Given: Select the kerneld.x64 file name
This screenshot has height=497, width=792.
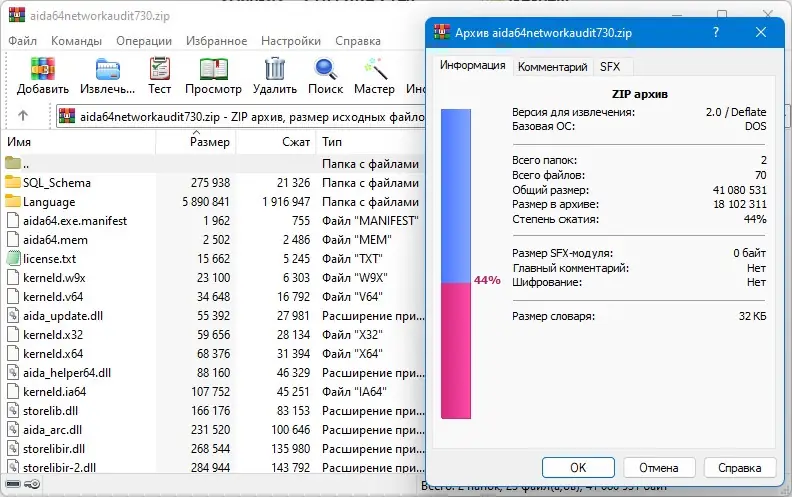Looking at the screenshot, I should coord(53,354).
